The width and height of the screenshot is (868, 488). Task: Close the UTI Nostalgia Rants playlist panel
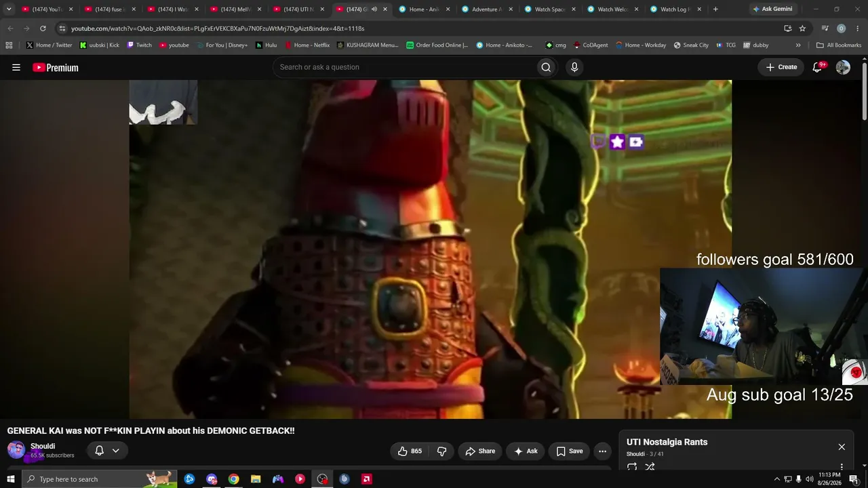click(x=842, y=447)
